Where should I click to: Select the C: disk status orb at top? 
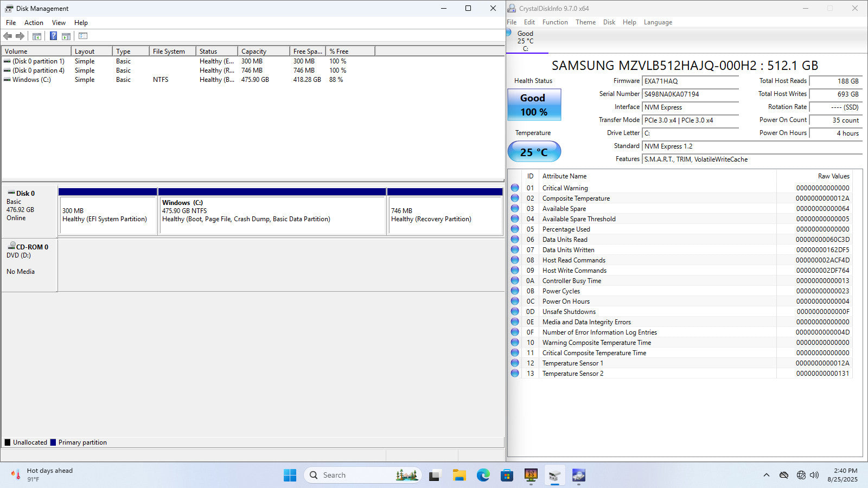pos(509,33)
